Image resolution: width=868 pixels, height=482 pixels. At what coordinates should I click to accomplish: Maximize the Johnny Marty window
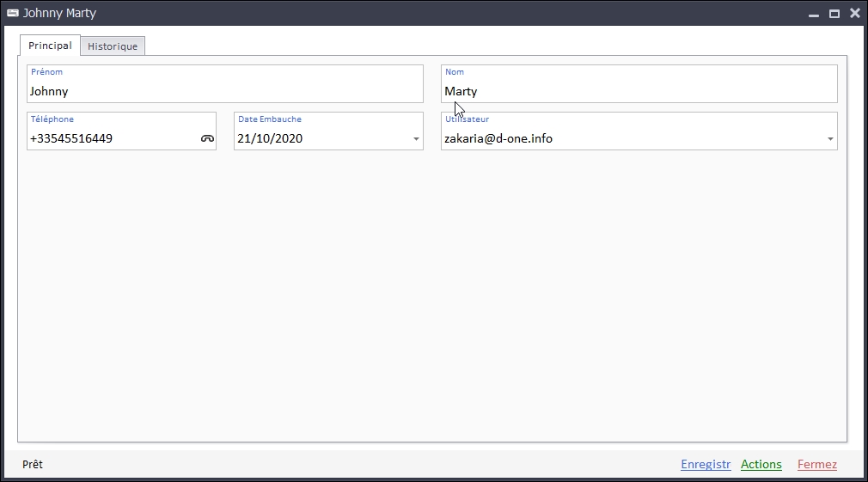(834, 14)
